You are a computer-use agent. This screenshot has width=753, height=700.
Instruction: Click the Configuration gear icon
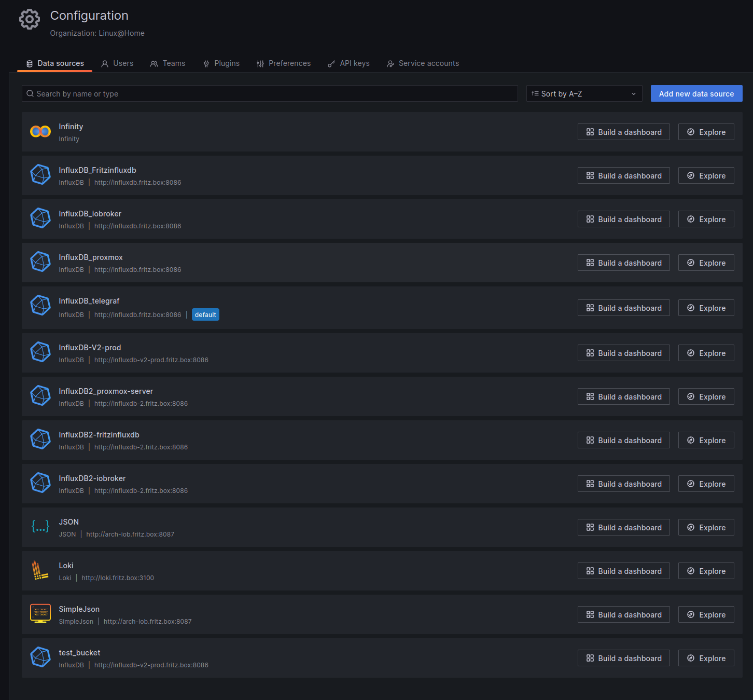[30, 19]
